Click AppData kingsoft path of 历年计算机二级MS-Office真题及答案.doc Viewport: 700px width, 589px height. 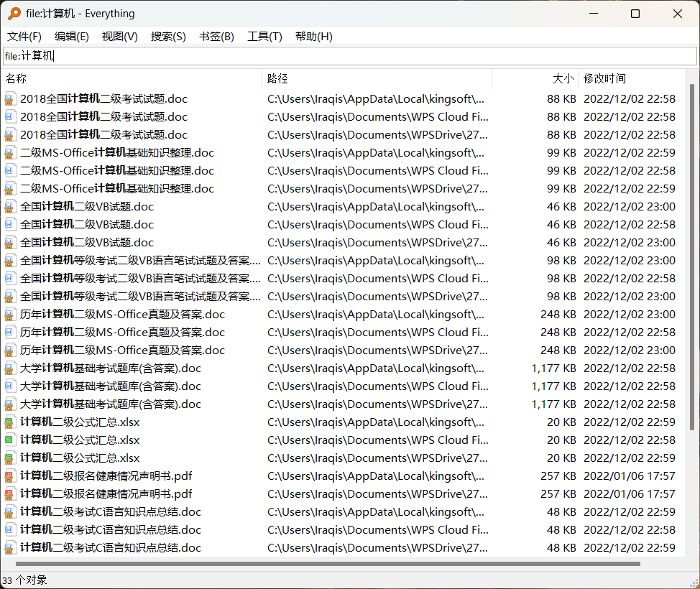[375, 315]
